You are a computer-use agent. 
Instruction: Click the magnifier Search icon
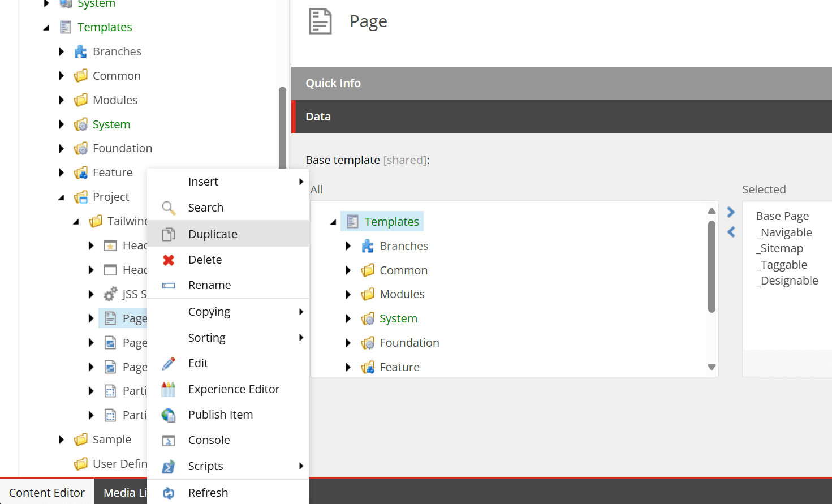pyautogui.click(x=169, y=208)
